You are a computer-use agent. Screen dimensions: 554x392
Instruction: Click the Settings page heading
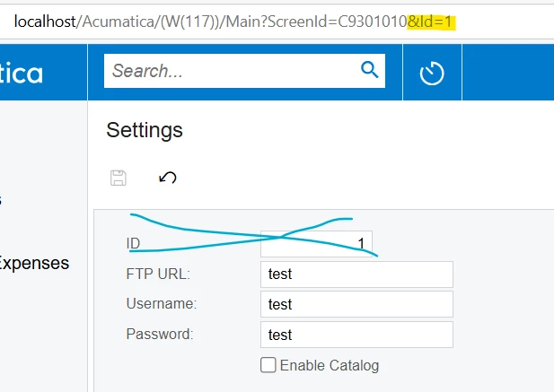(x=145, y=130)
